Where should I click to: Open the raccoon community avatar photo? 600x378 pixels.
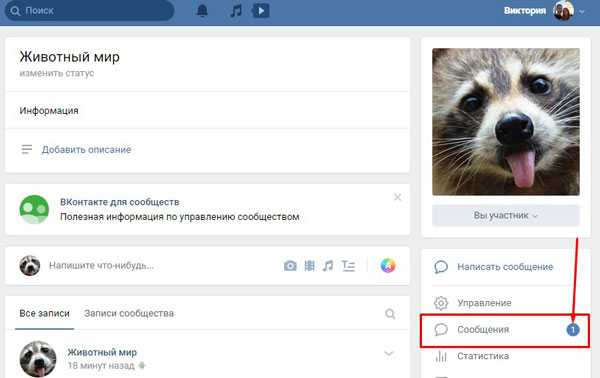(506, 122)
